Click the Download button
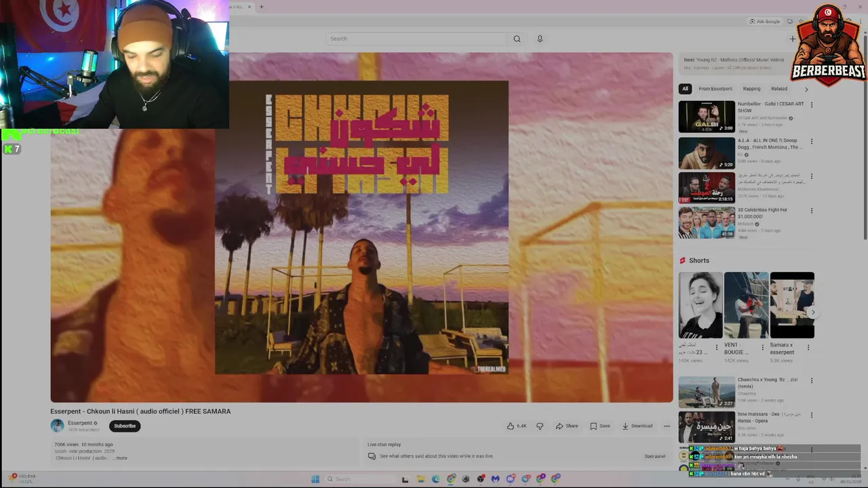The image size is (868, 488). click(x=637, y=426)
